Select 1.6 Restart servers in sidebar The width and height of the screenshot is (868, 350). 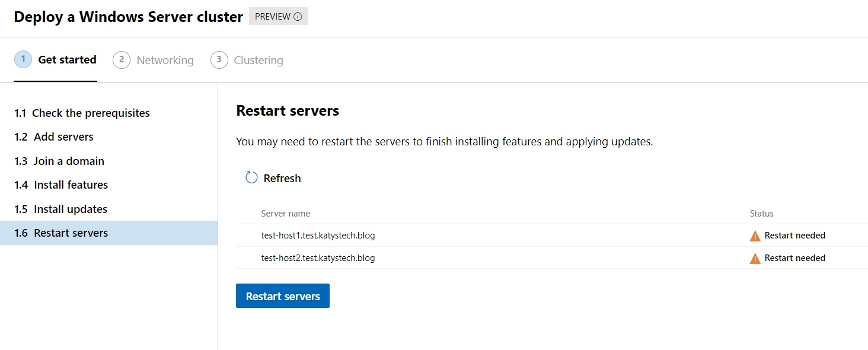coord(61,233)
